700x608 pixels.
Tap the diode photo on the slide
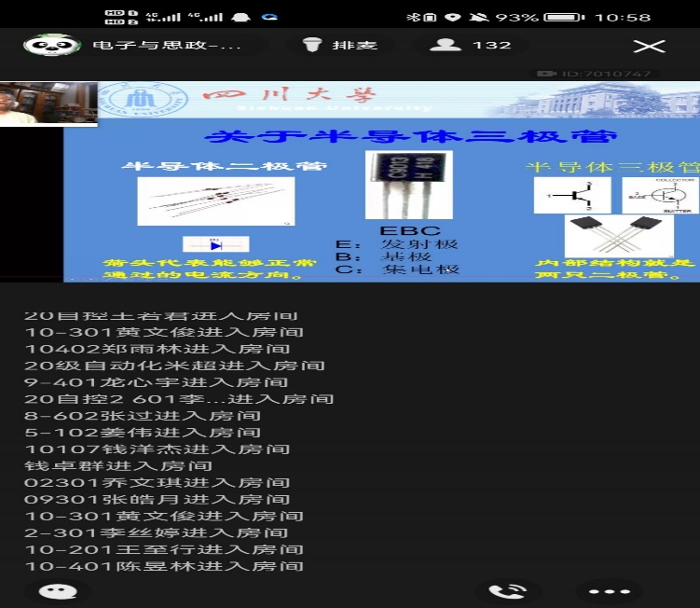pos(215,200)
